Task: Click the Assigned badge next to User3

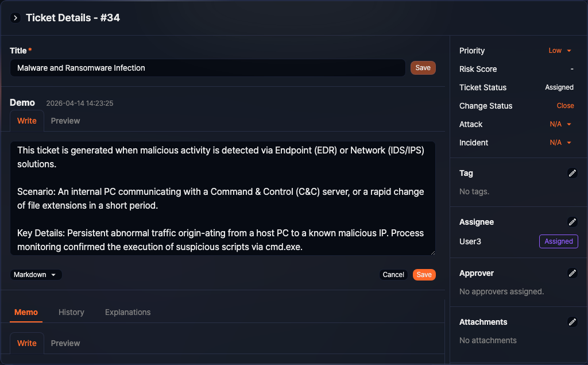Action: [x=558, y=241]
